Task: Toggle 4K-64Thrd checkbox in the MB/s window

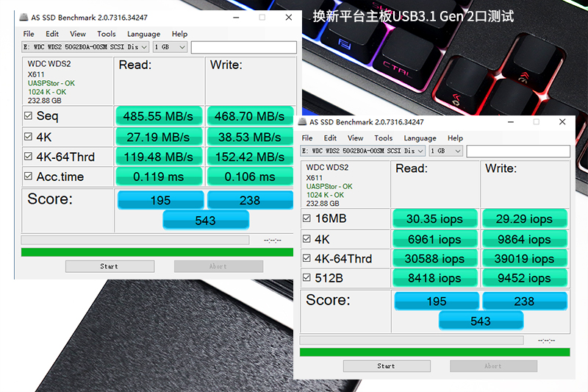Action: click(28, 157)
